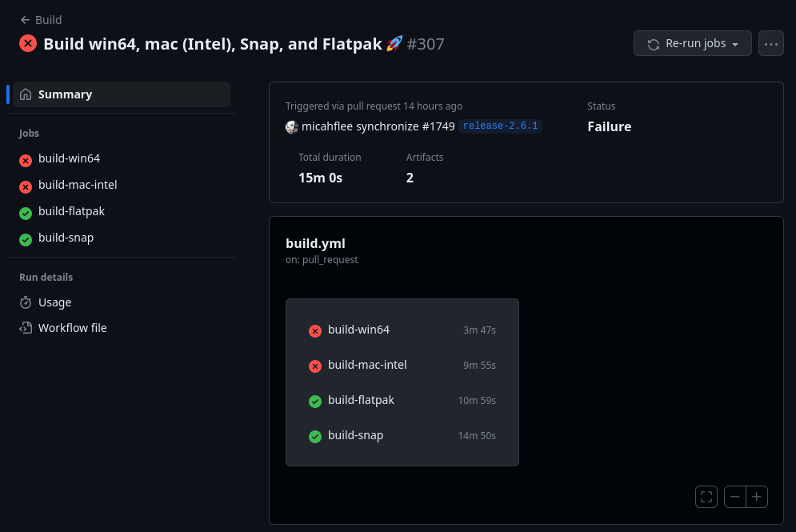Open the Workflow file icon
This screenshot has height=532, width=796.
click(25, 327)
